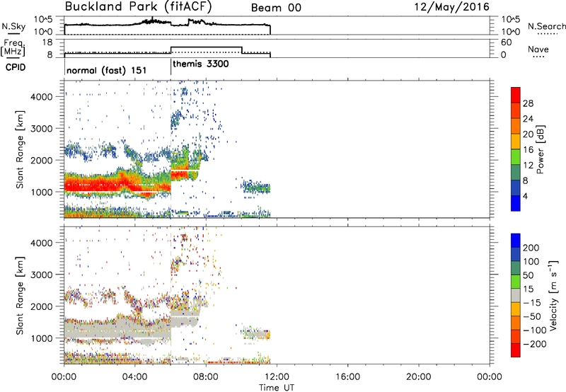This screenshot has height=392, width=566.
Task: Select the "-200" tick on Velocity colorbar
Action: [x=533, y=344]
